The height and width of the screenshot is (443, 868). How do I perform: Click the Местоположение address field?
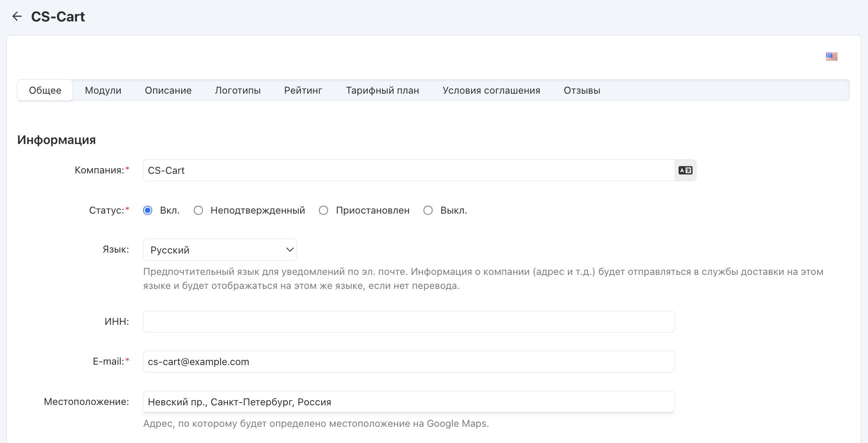point(409,402)
